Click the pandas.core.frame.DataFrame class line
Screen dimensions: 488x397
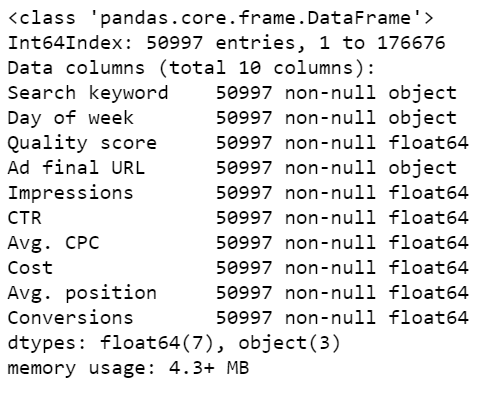[x=221, y=18]
